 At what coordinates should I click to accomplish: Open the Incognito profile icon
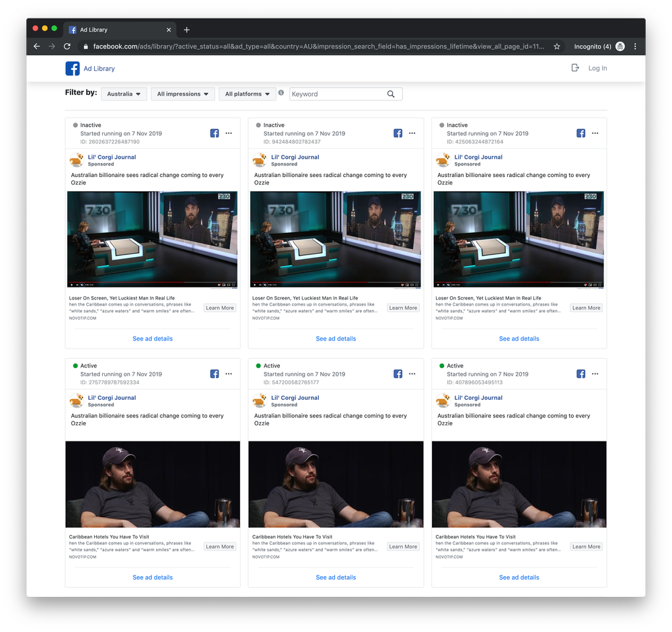(620, 46)
